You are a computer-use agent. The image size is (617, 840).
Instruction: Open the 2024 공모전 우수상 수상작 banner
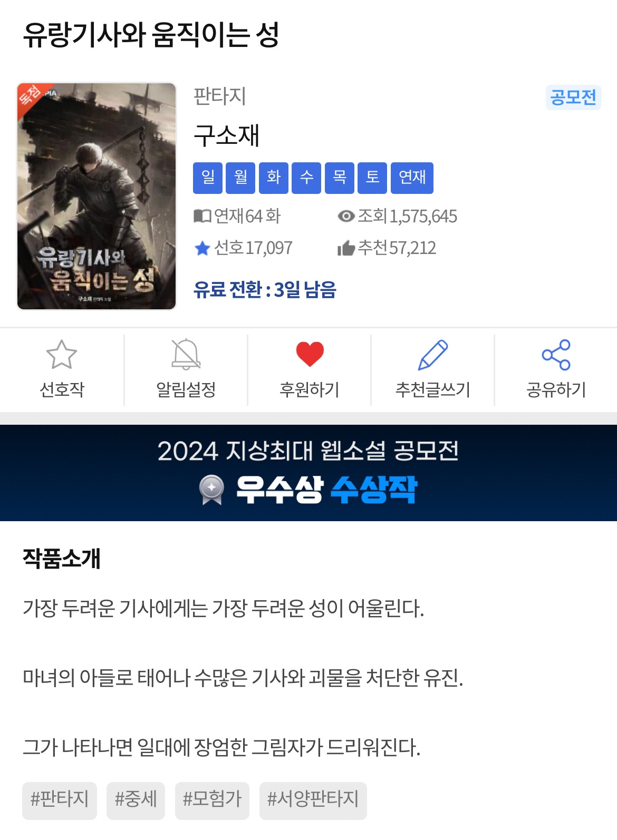tap(308, 473)
